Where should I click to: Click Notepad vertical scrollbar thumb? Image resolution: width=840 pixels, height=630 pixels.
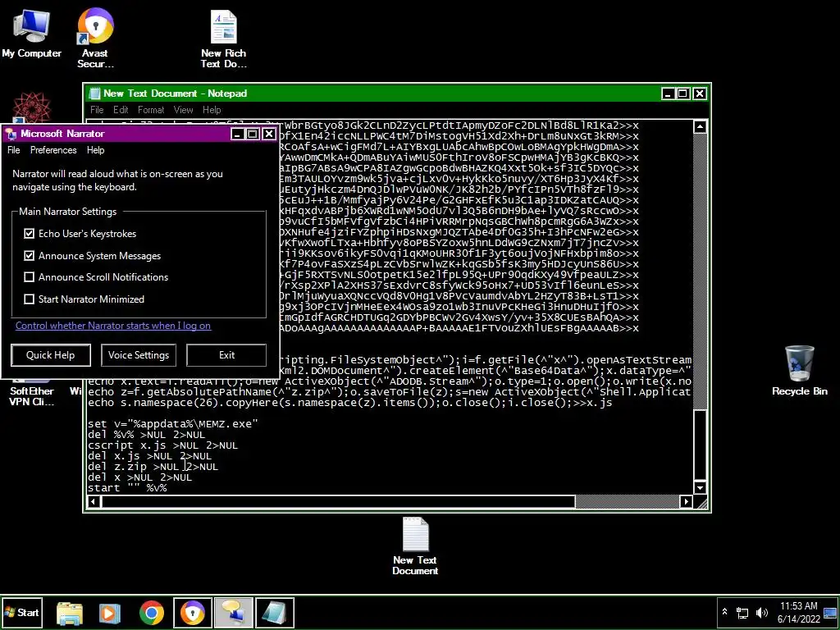pos(700,445)
